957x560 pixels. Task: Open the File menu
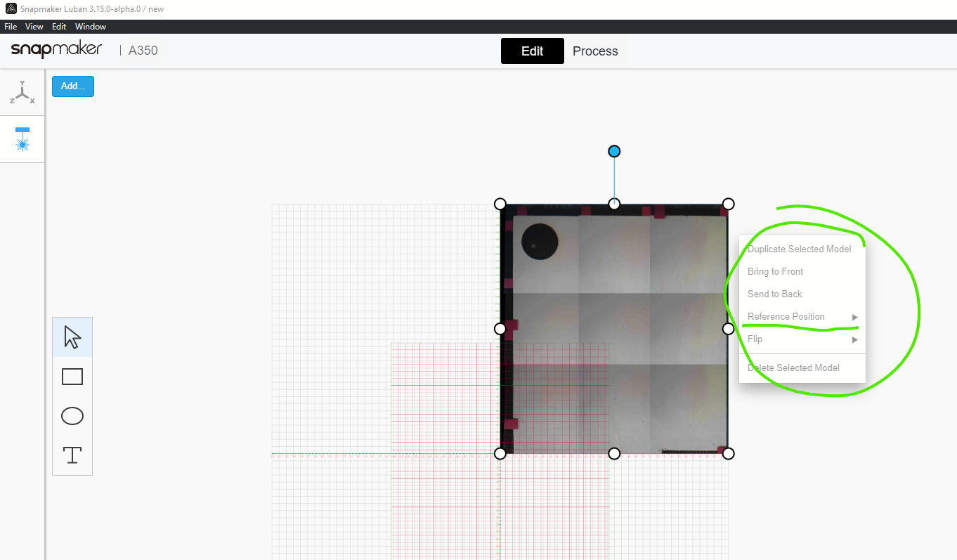[11, 26]
